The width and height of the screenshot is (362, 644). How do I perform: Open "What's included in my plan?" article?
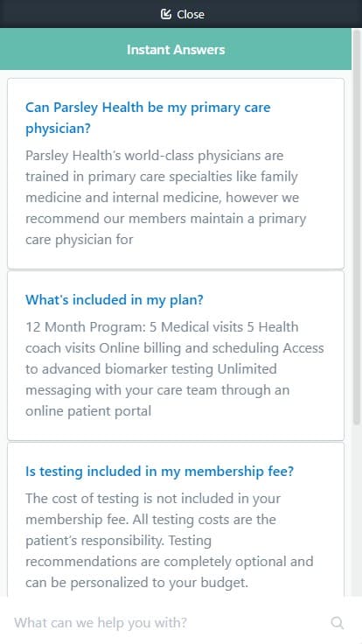tap(115, 300)
